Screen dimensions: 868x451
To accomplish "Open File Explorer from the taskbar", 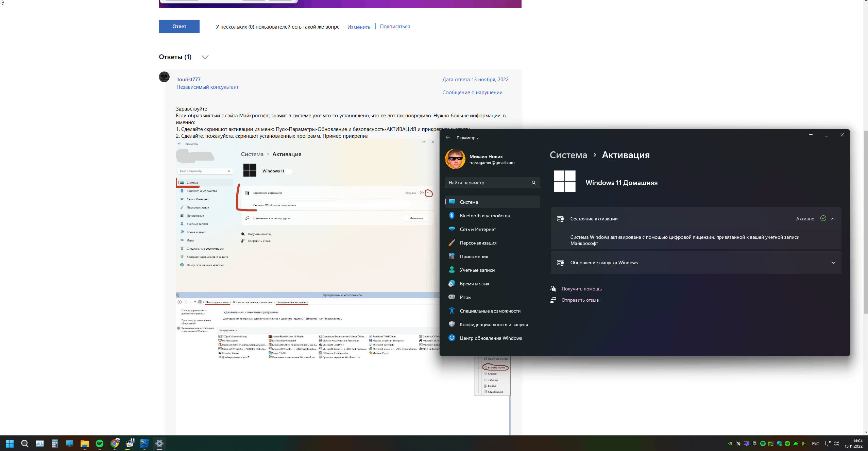I will [x=84, y=444].
